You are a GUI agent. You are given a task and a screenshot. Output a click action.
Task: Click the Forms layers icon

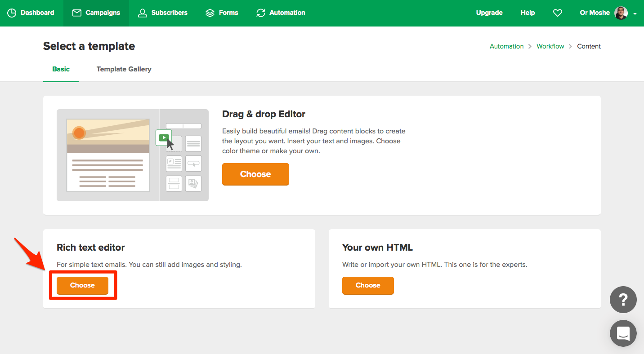point(210,13)
